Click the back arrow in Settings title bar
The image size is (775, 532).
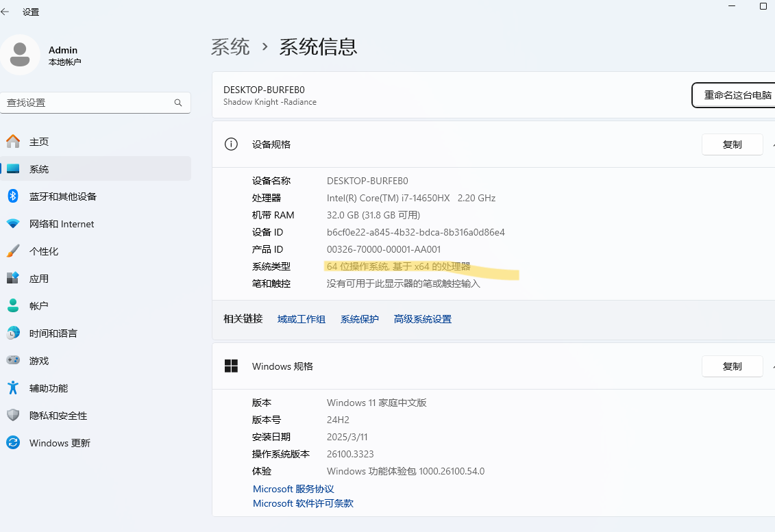[5, 12]
